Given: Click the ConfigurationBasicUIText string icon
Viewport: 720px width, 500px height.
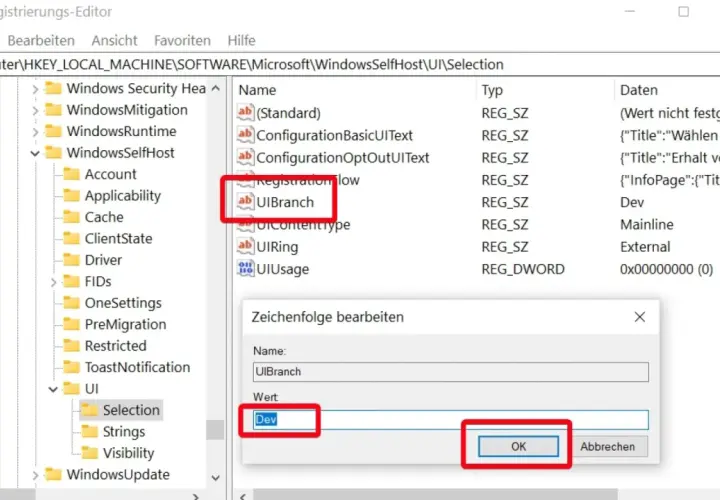Looking at the screenshot, I should (x=245, y=135).
